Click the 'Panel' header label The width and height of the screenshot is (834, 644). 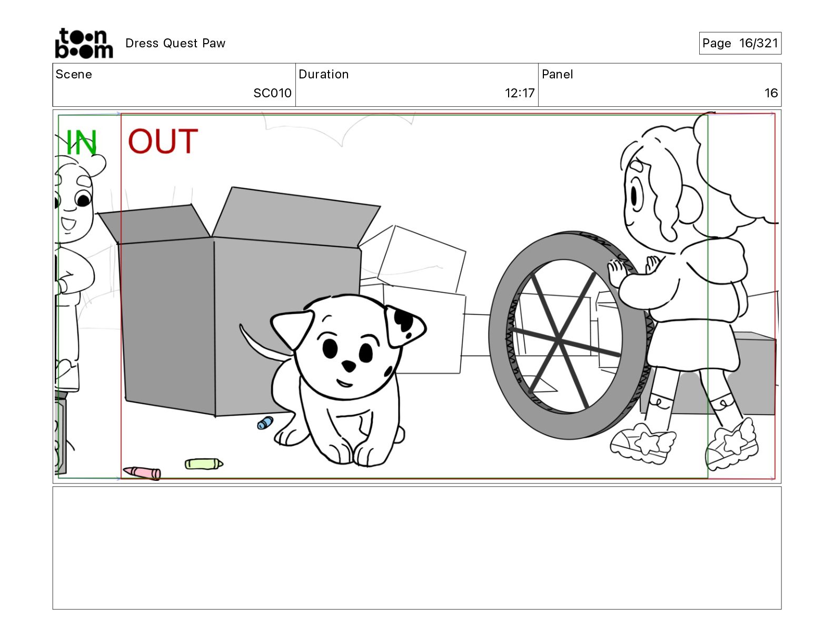(557, 74)
